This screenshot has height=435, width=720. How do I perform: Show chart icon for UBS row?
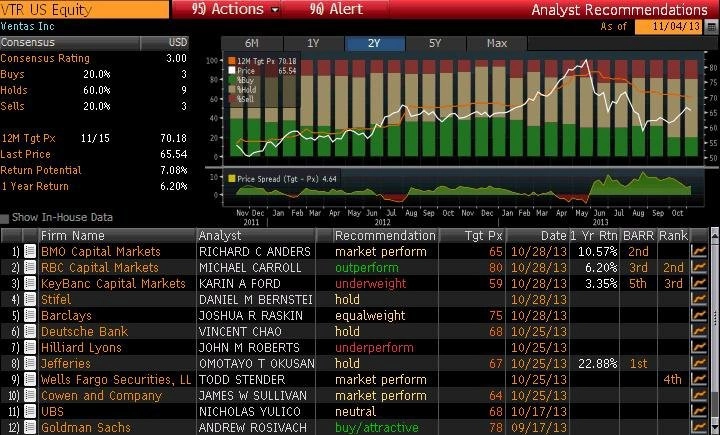click(698, 412)
